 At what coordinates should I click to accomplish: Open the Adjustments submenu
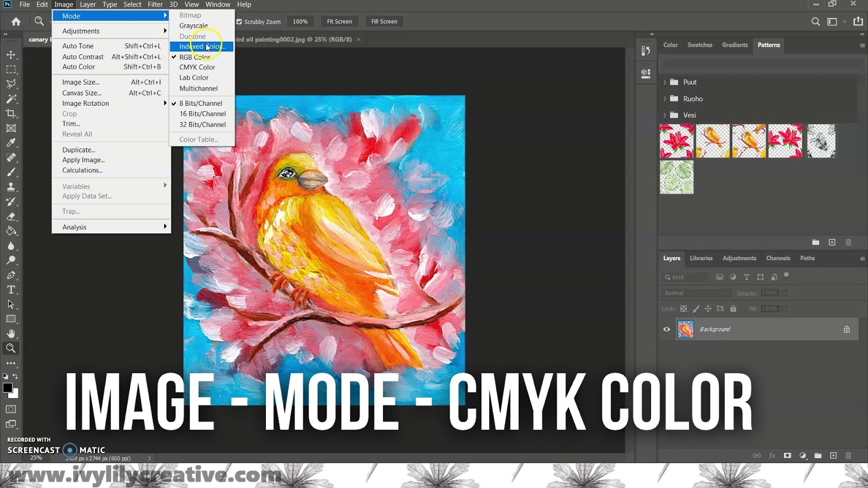[111, 31]
